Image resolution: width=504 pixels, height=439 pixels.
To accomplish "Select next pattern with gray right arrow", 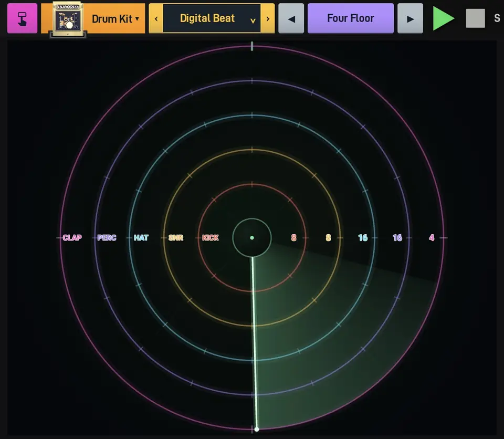I will tap(410, 19).
